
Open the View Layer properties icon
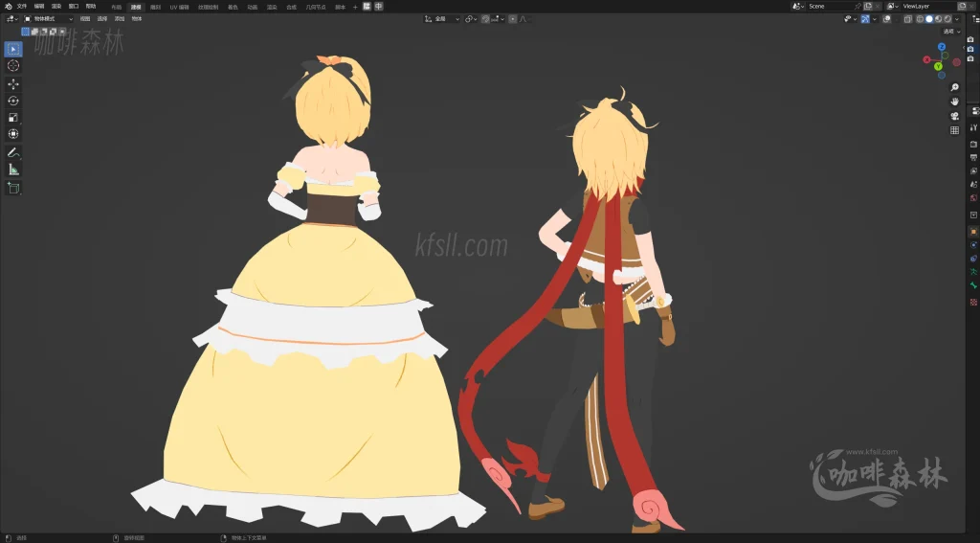(x=973, y=170)
